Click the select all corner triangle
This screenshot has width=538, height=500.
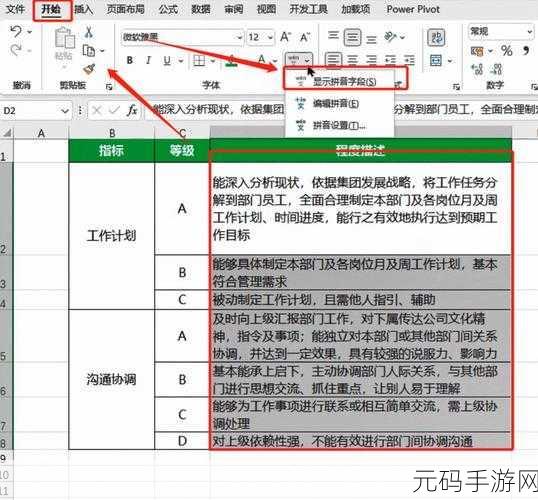[7, 132]
